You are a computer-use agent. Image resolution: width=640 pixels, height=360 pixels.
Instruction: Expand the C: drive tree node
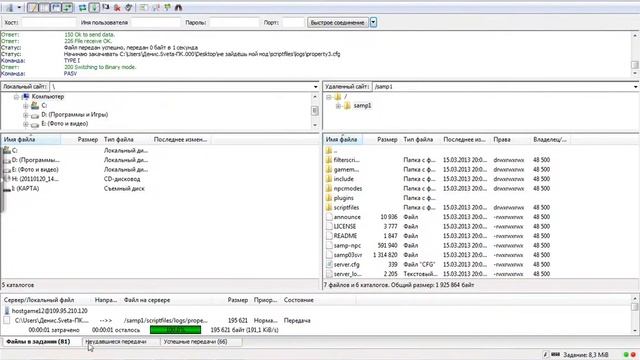(x=26, y=106)
